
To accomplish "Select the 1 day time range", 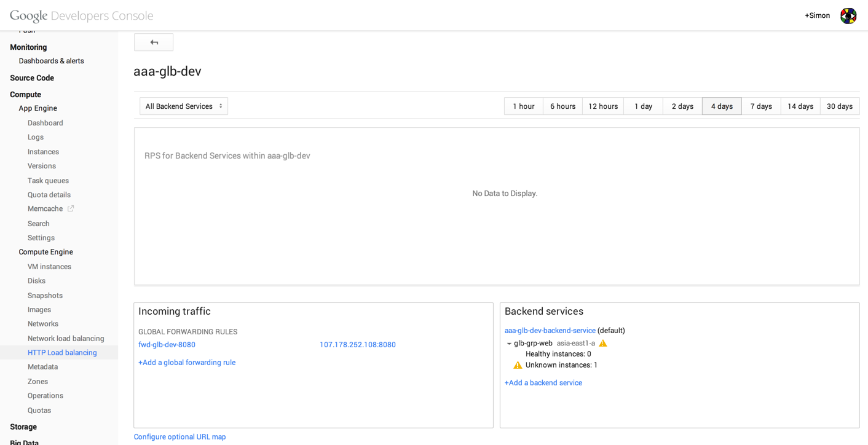I will click(644, 106).
